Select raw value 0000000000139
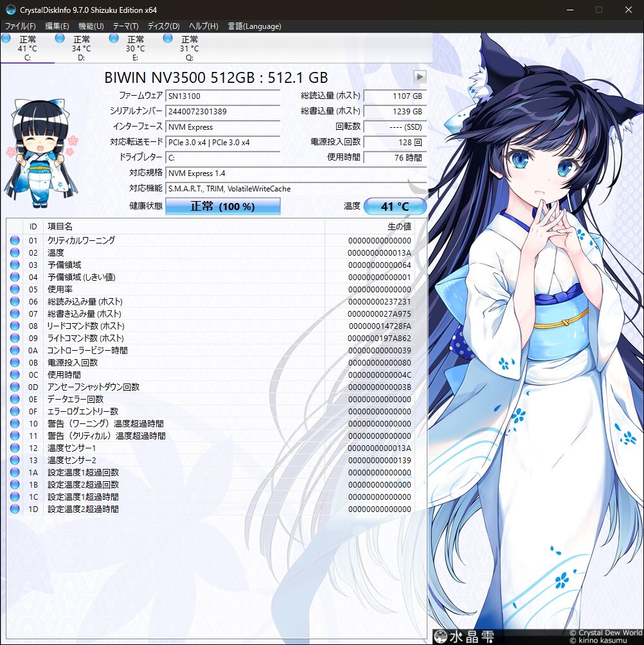 tap(379, 461)
